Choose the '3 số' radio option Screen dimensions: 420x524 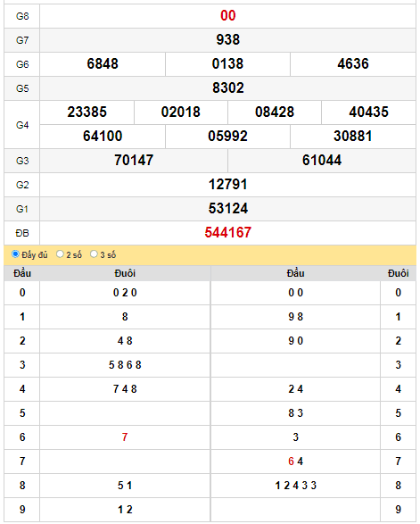tap(94, 254)
